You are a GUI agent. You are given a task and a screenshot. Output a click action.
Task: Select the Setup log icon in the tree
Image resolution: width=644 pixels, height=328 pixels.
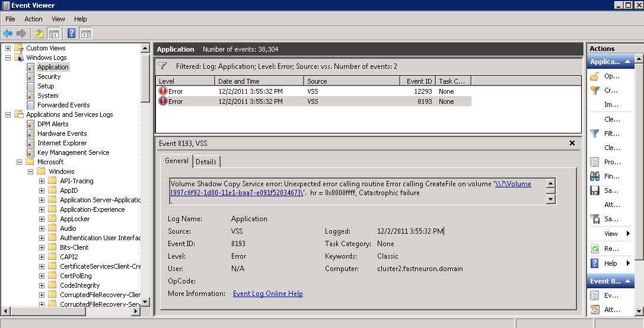tap(30, 86)
